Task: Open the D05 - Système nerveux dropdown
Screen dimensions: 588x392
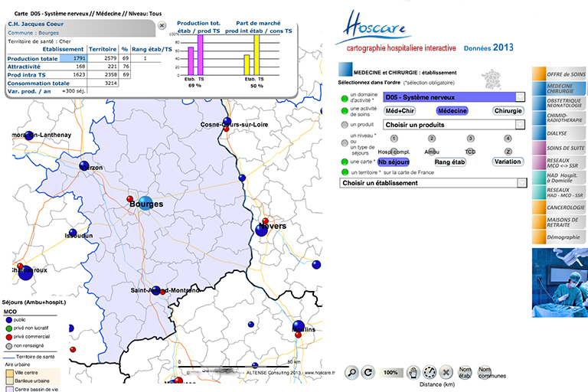Action: pyautogui.click(x=521, y=97)
